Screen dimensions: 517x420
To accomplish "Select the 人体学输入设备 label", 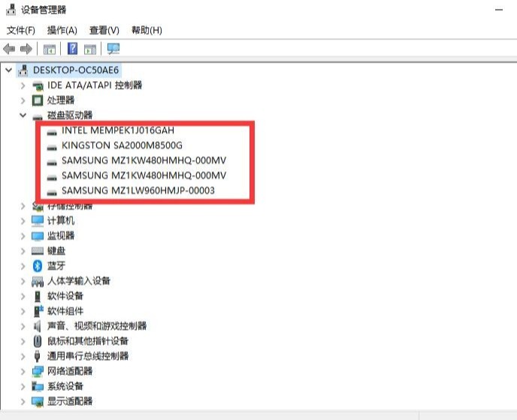I will coord(79,281).
